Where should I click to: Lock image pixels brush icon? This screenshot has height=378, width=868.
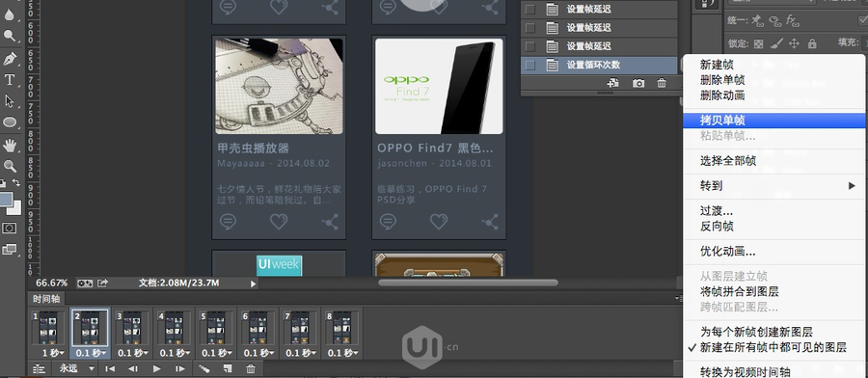tap(776, 43)
